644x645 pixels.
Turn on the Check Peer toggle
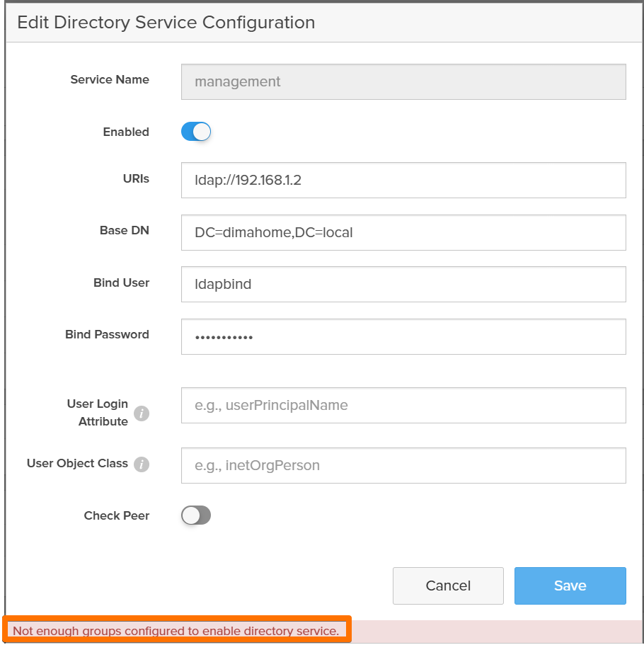[x=196, y=515]
